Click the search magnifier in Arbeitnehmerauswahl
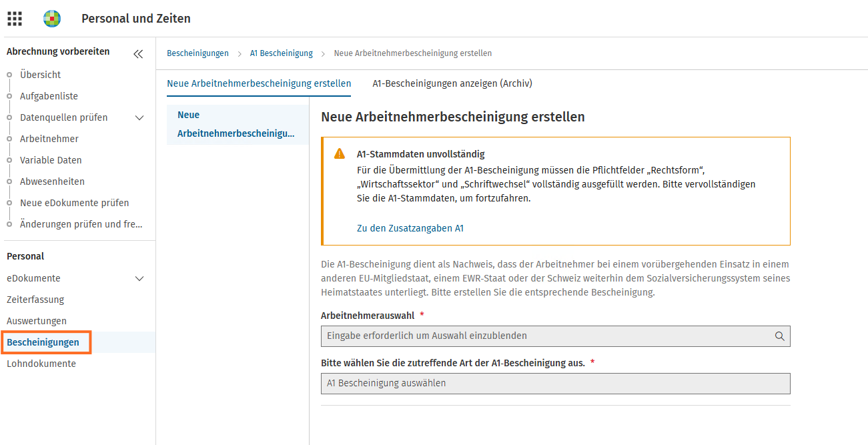 tap(779, 336)
